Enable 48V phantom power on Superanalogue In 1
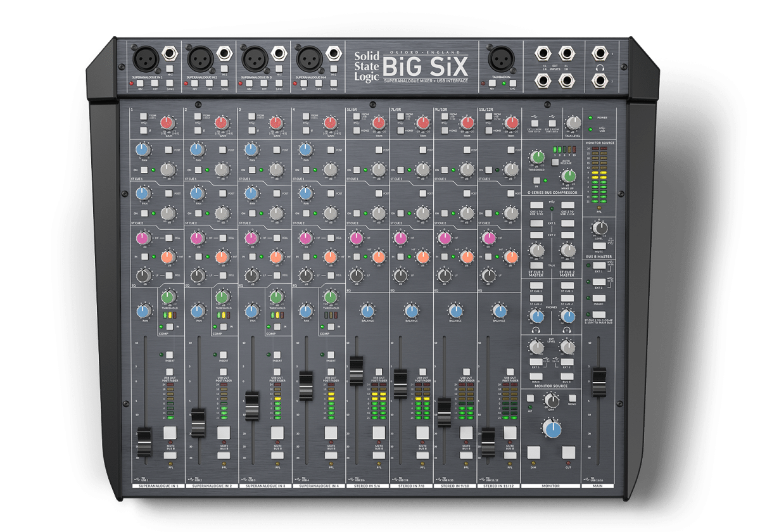The width and height of the screenshot is (760, 532). pyautogui.click(x=140, y=84)
